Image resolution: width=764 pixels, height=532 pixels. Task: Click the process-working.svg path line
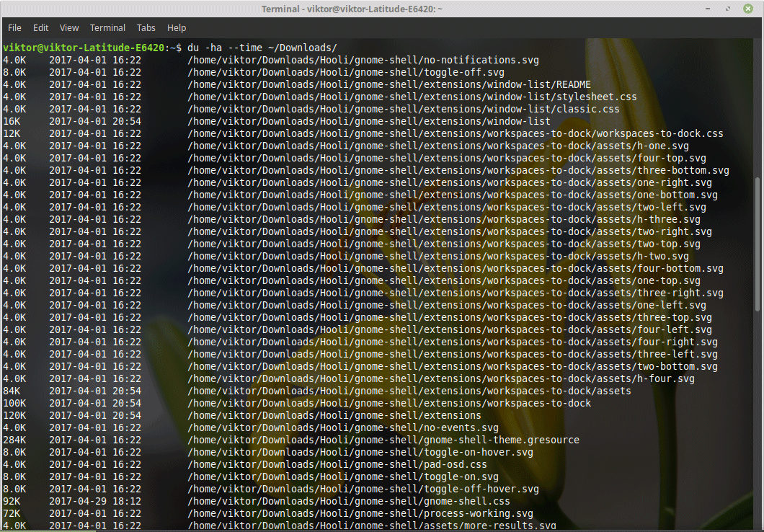pos(360,513)
